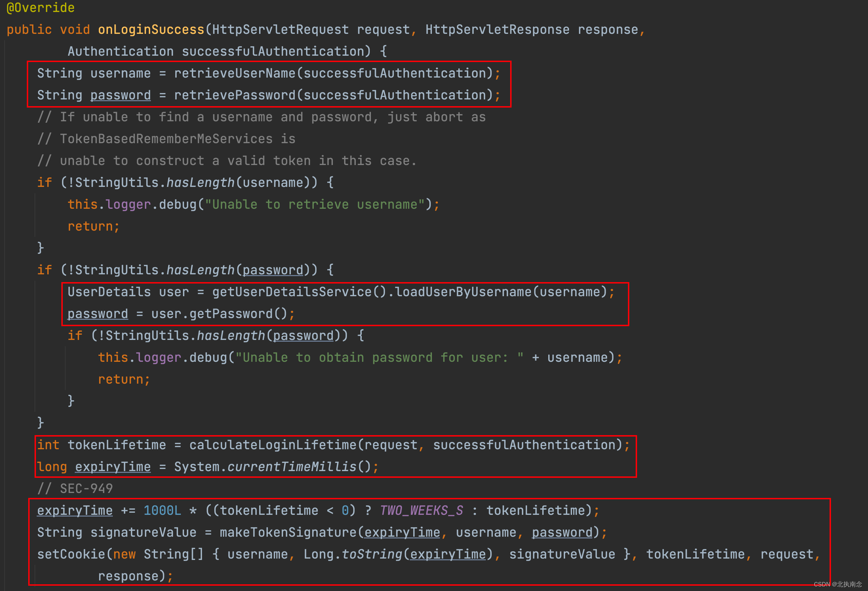Click the TokenBasedRememberMeServices comment line
Viewport: 868px width, 591px height.
(x=166, y=139)
